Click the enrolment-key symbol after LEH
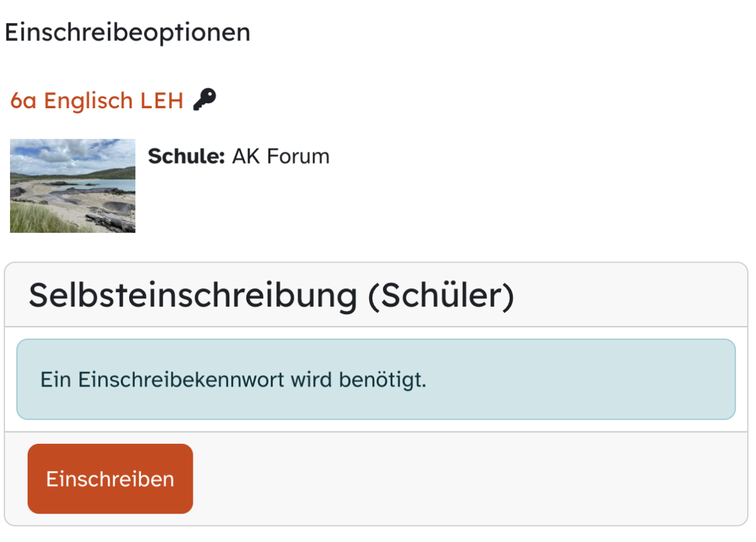The image size is (756, 542). click(205, 99)
